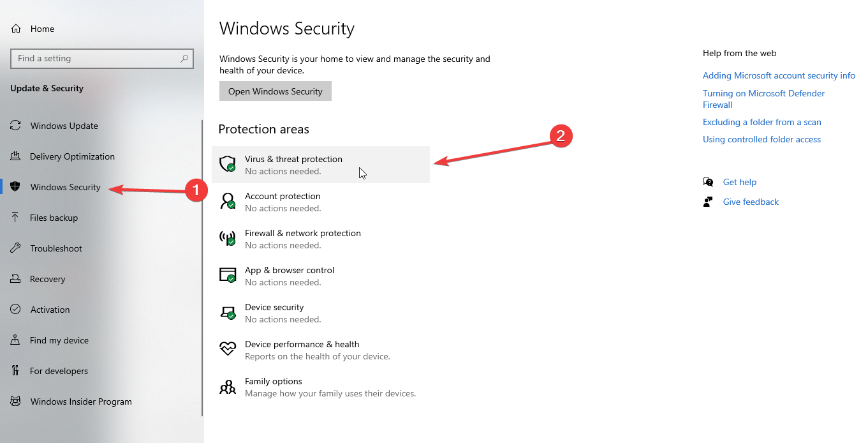Click Give feedback
Screen dimensions: 868x443
coord(751,202)
